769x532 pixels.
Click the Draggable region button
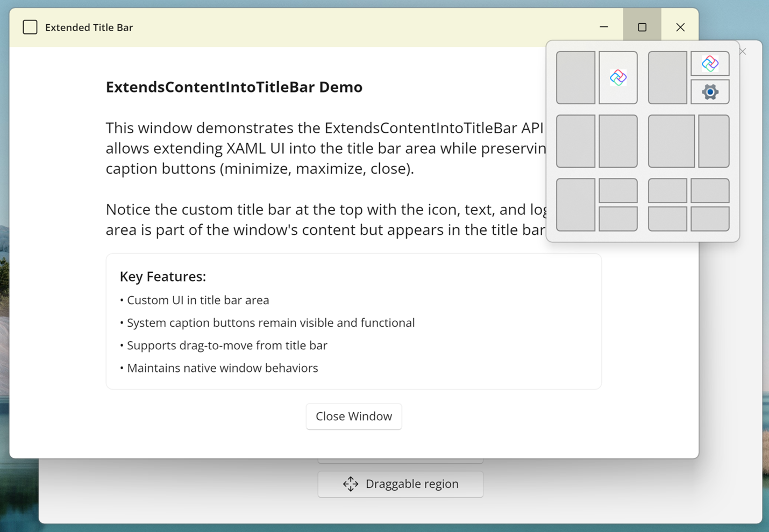coord(400,484)
